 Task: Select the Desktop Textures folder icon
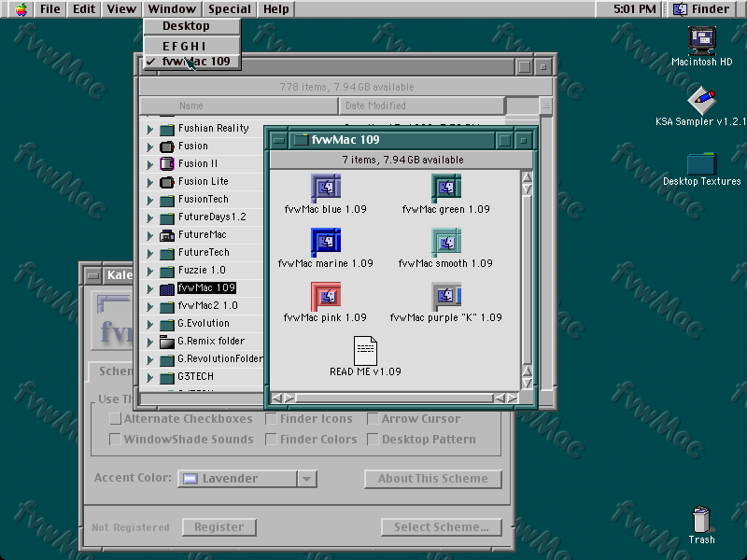[x=702, y=164]
